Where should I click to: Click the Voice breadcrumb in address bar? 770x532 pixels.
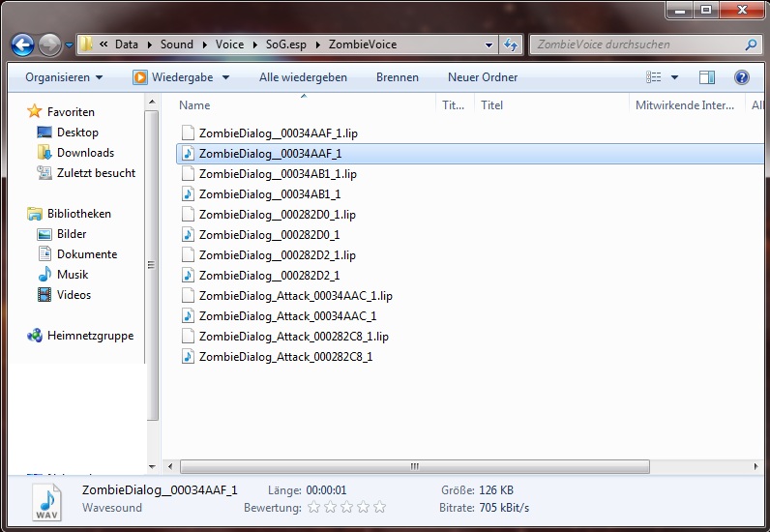tap(229, 44)
